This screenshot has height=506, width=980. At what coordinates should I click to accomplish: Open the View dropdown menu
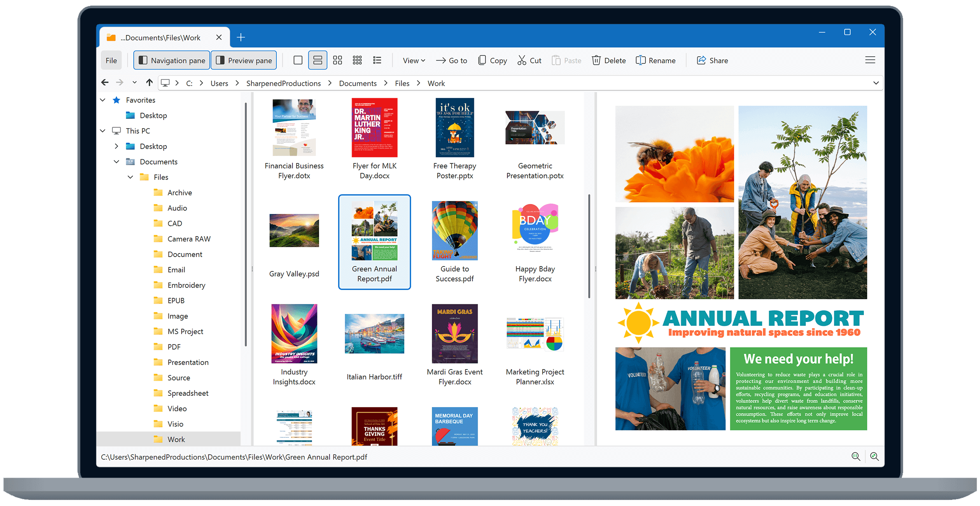(x=413, y=60)
